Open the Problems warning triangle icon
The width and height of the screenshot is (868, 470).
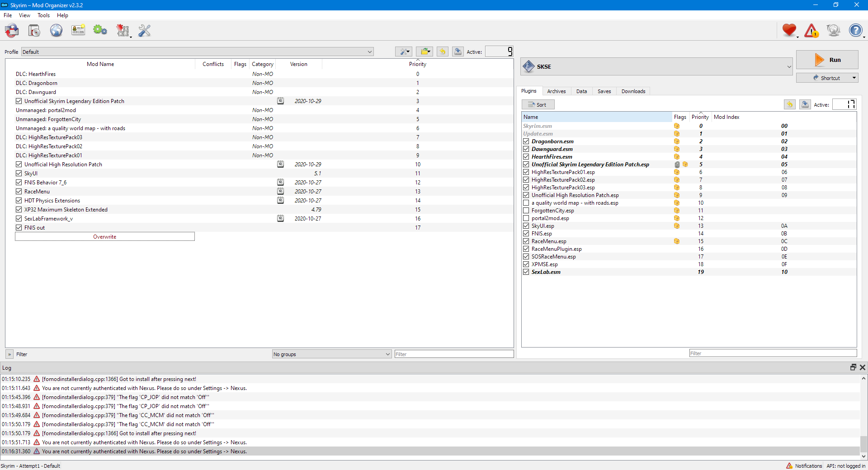point(811,30)
